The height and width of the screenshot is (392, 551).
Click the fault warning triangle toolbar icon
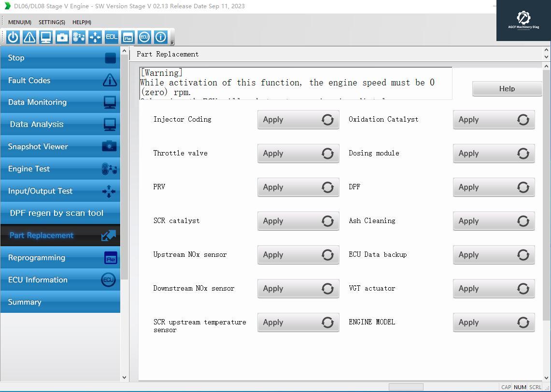click(x=29, y=37)
